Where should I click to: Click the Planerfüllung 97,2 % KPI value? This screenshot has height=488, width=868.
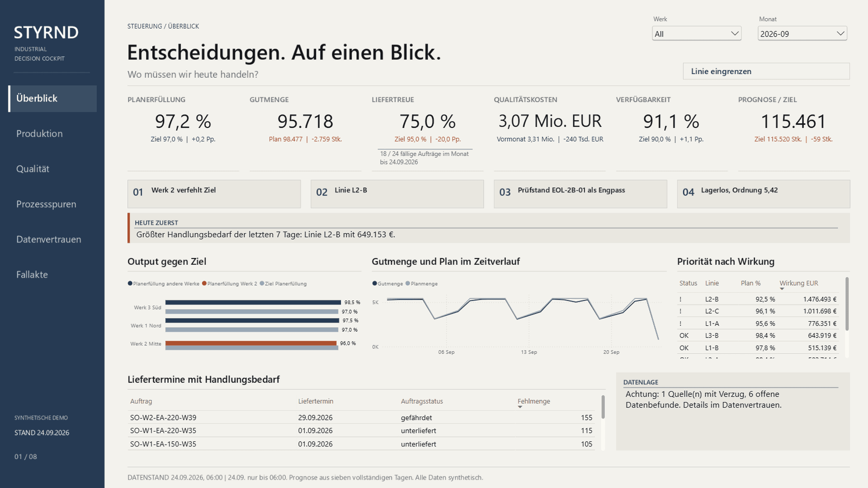pyautogui.click(x=183, y=122)
